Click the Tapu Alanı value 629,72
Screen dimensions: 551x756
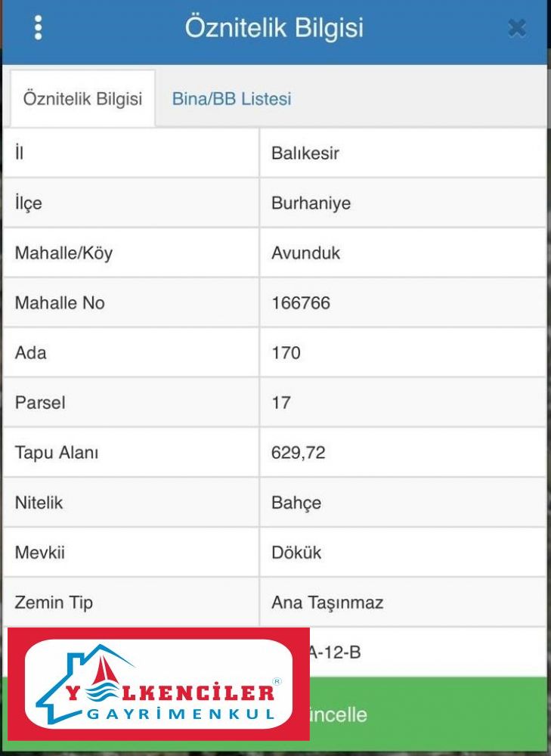tap(298, 453)
